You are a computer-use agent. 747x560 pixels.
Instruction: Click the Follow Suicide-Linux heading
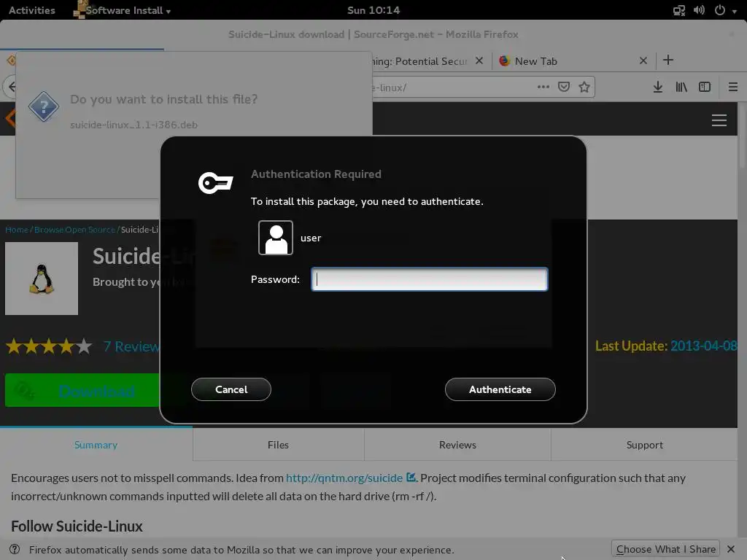pyautogui.click(x=77, y=526)
